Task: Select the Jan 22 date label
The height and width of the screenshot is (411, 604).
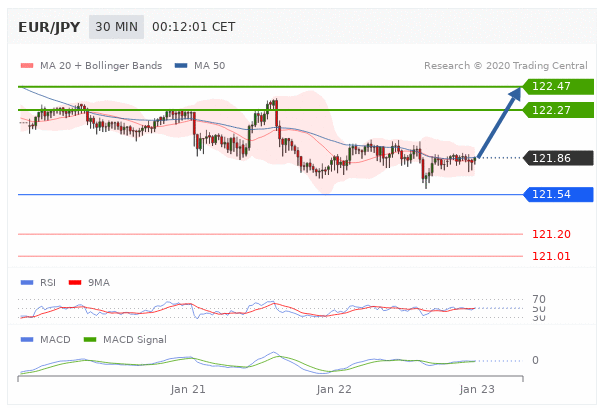Action: click(x=334, y=388)
